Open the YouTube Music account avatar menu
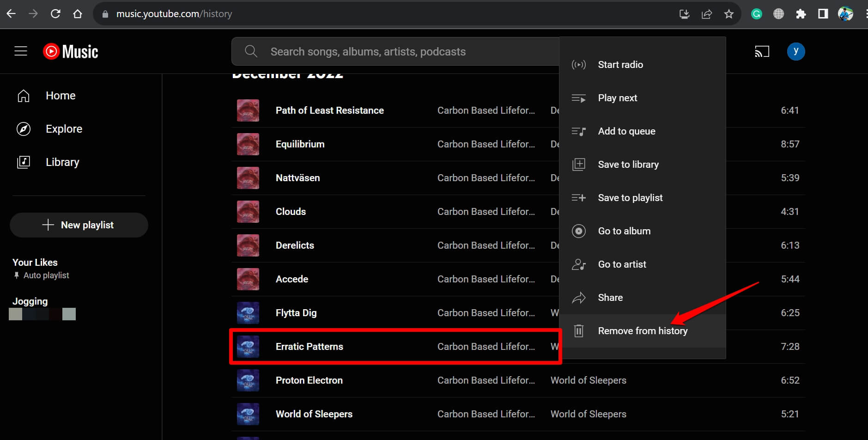The height and width of the screenshot is (440, 868). 796,51
